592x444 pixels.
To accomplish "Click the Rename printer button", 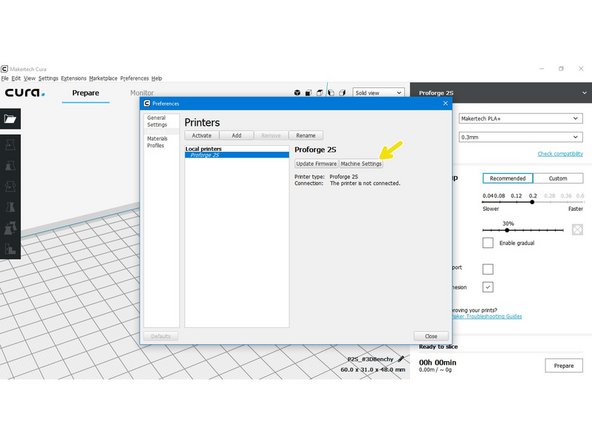I will pyautogui.click(x=306, y=136).
